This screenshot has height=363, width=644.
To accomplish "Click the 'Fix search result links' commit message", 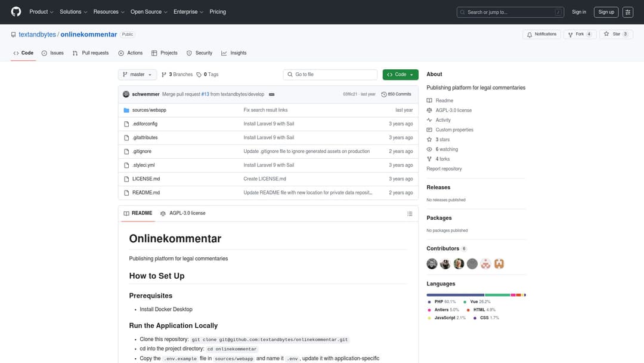I will (265, 110).
